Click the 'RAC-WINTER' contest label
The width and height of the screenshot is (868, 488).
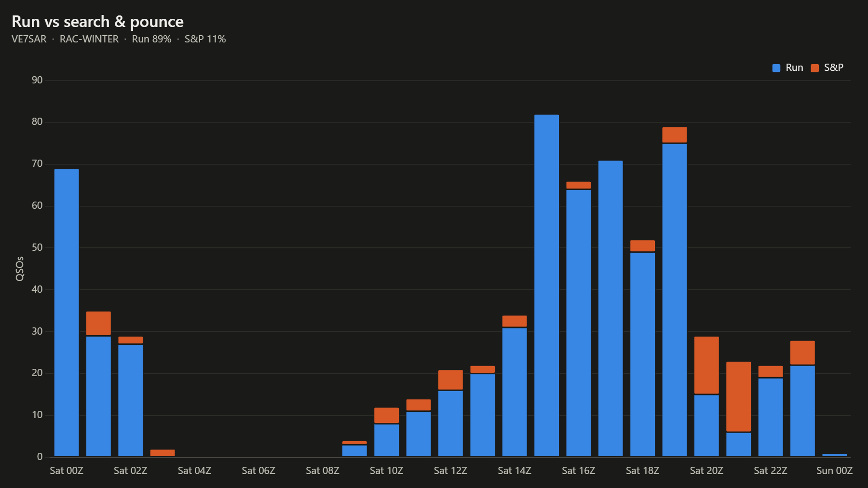click(89, 39)
